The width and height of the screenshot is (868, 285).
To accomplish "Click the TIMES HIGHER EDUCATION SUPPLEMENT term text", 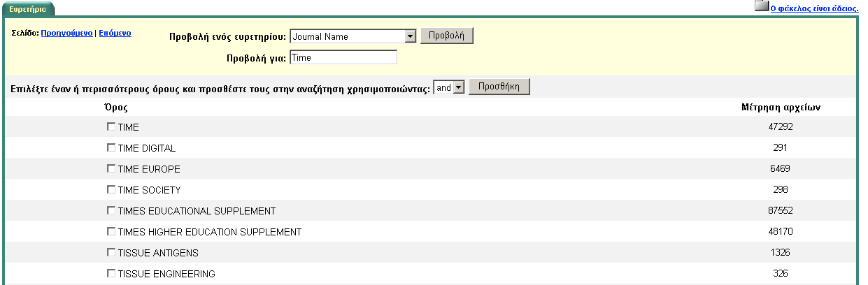I will (x=210, y=233).
